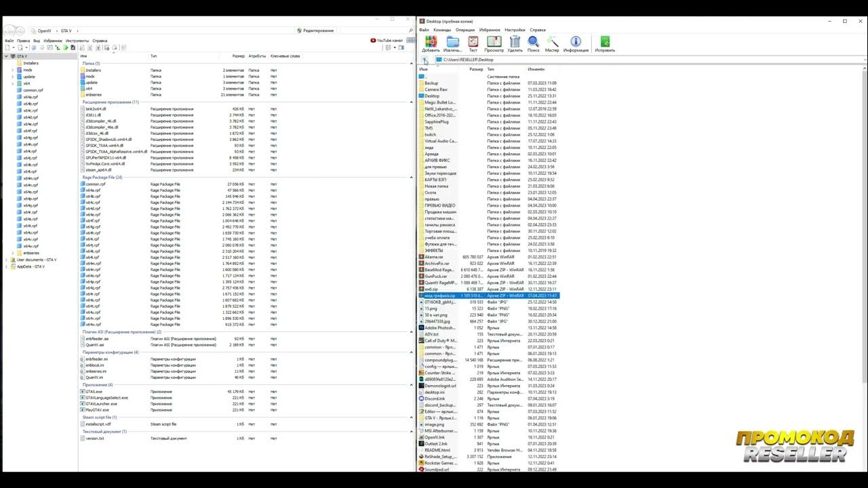Expand the mods folder in OpenIV tree
The height and width of the screenshot is (488, 868).
tap(12, 70)
